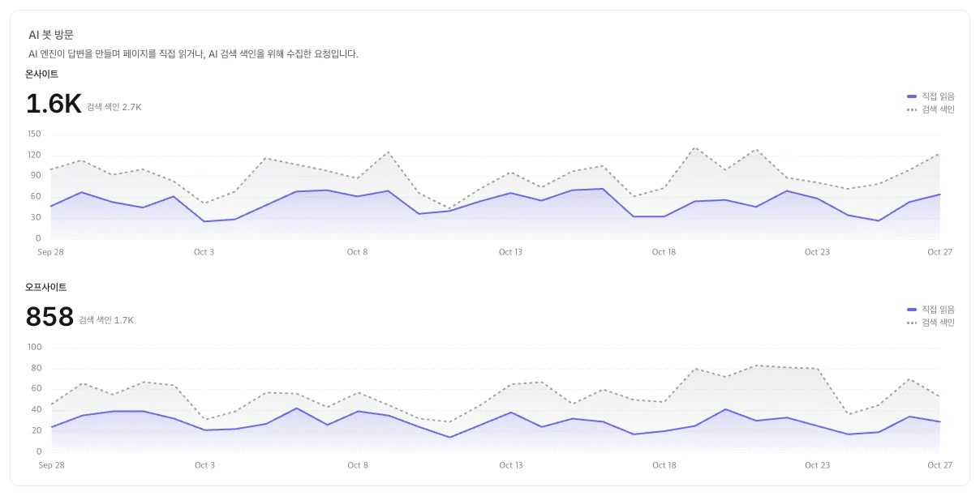The width and height of the screenshot is (980, 496).
Task: Select the 검색 색인 1.7K summary label
Action: pyautogui.click(x=106, y=320)
